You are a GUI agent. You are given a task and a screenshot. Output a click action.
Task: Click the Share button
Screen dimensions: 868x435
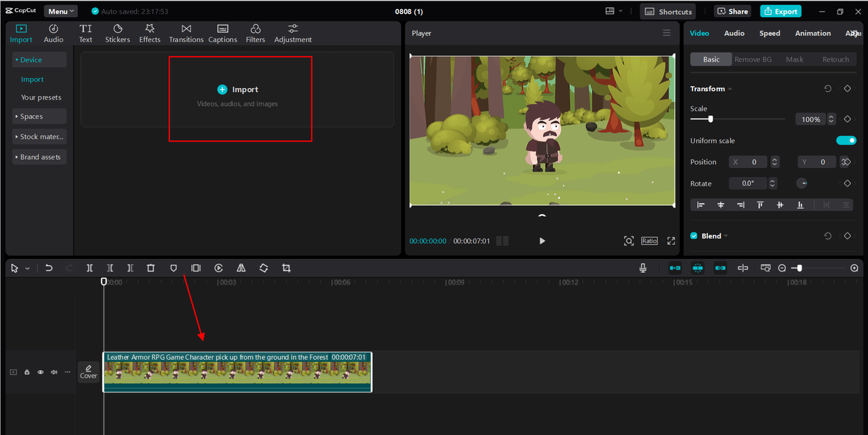click(732, 12)
